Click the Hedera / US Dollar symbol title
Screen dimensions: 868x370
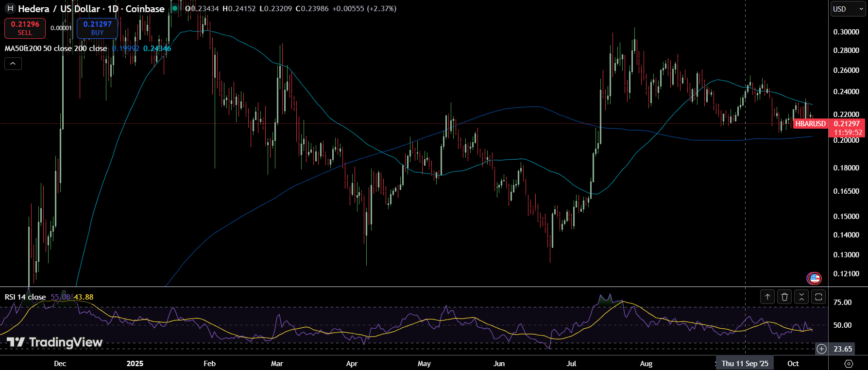(91, 9)
